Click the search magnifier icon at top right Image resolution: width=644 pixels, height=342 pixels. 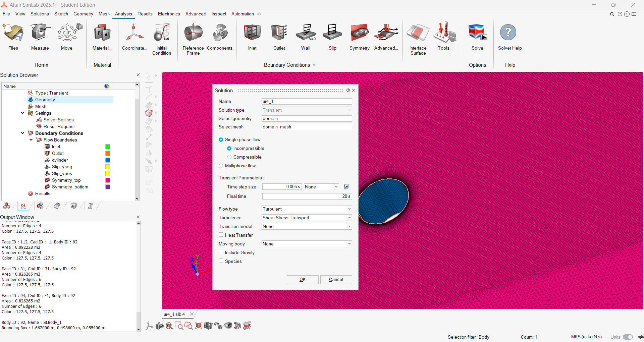pos(612,14)
